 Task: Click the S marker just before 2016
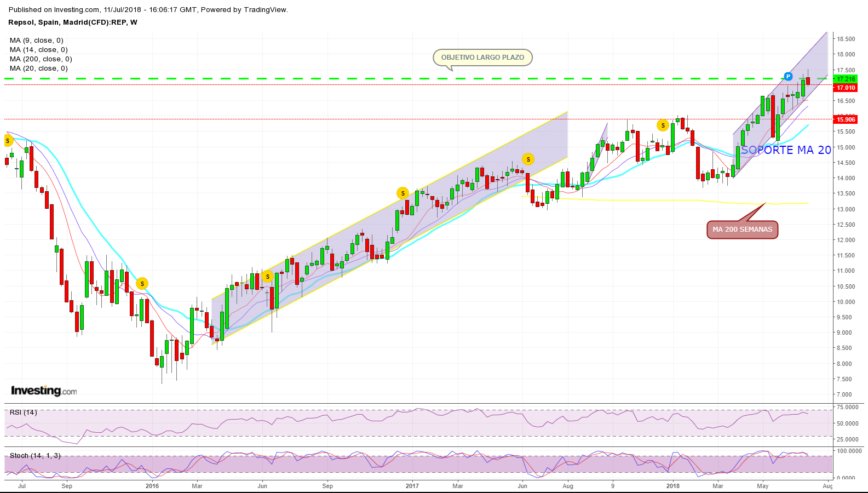(142, 284)
